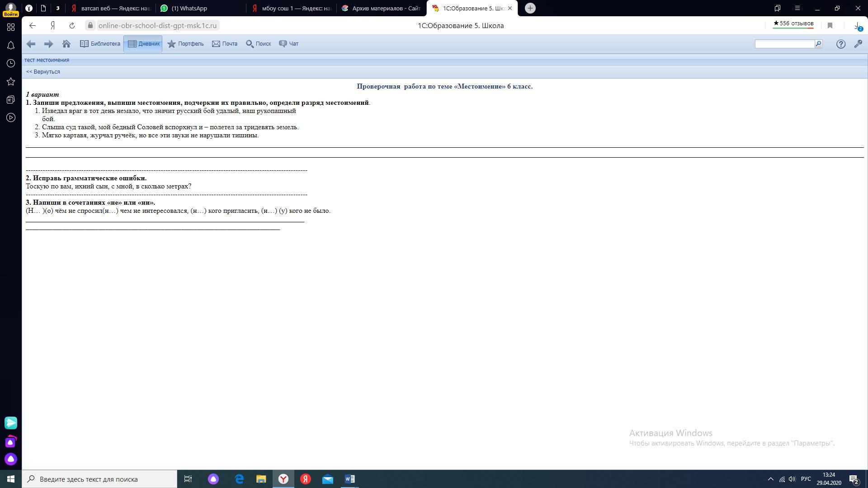Click the app toolbar search input field

click(x=784, y=44)
